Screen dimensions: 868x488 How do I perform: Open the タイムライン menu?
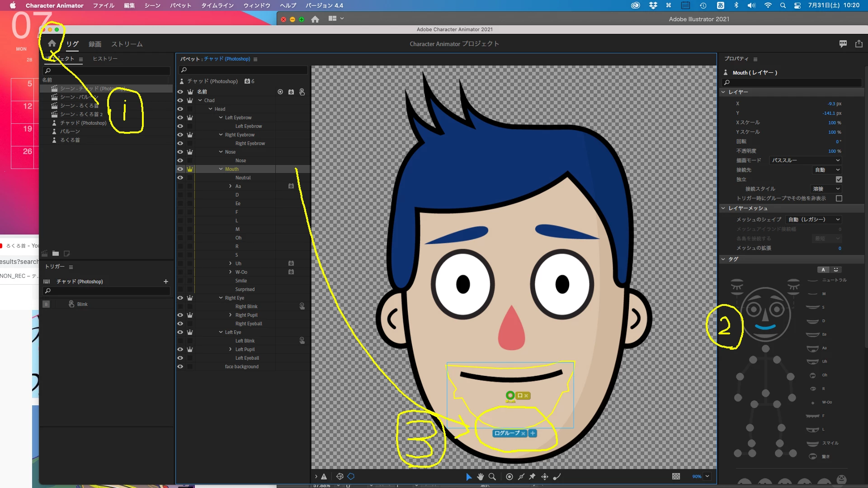point(217,5)
